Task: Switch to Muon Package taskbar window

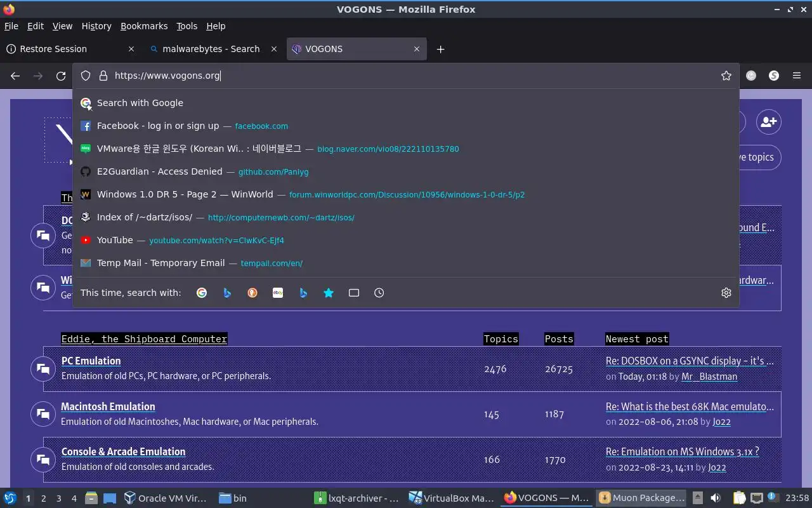Action: [641, 498]
